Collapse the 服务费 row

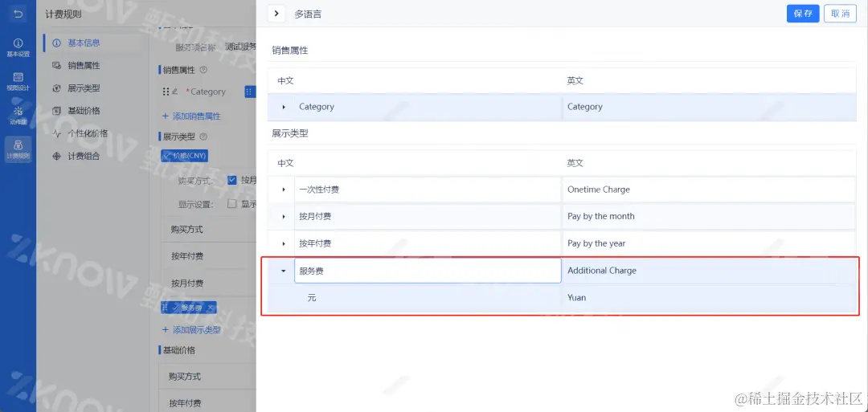(x=284, y=271)
